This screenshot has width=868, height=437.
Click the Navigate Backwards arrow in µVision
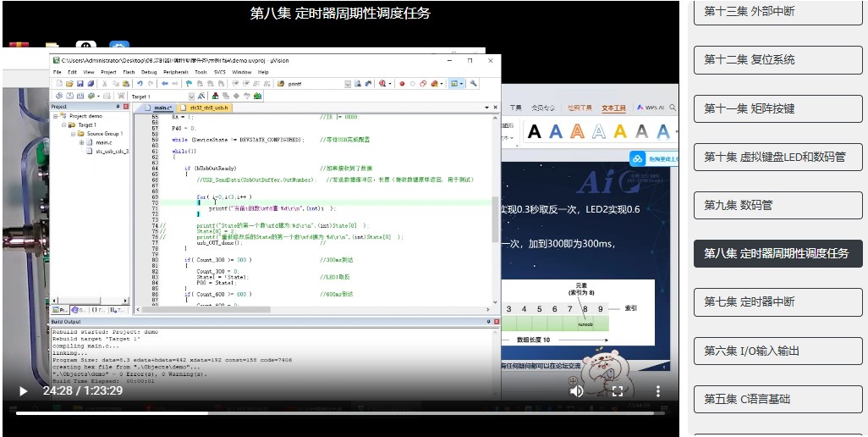(165, 84)
